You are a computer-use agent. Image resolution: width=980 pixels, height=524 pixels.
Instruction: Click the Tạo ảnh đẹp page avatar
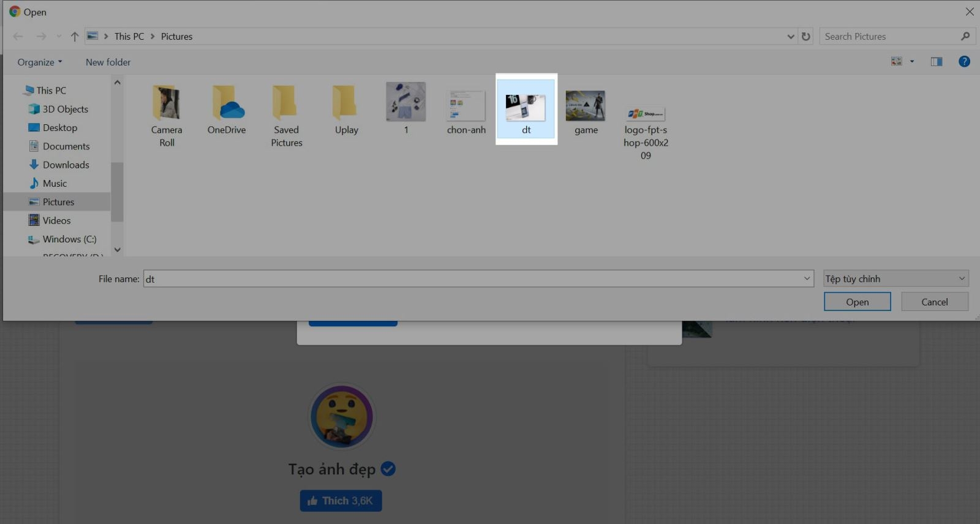pyautogui.click(x=342, y=417)
